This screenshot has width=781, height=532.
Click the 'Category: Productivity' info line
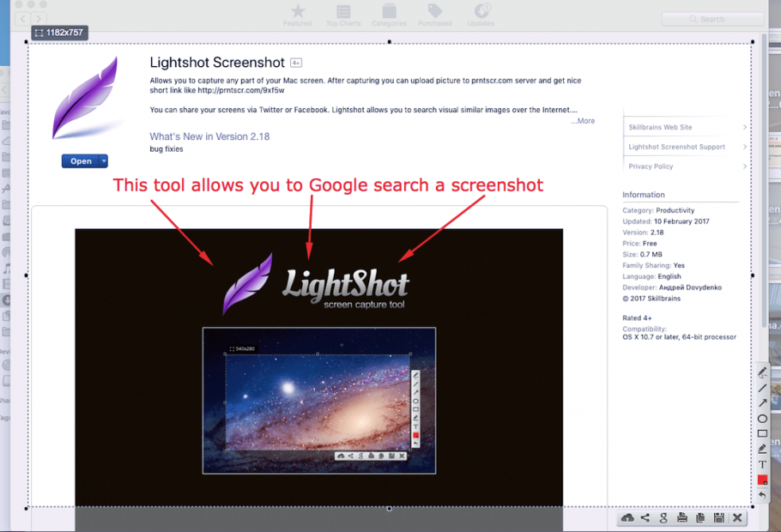[658, 210]
